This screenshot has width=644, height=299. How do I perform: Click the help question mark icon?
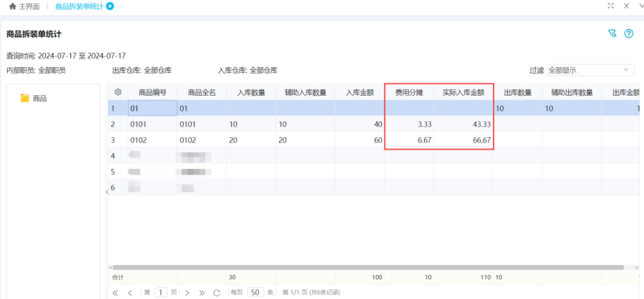[628, 34]
